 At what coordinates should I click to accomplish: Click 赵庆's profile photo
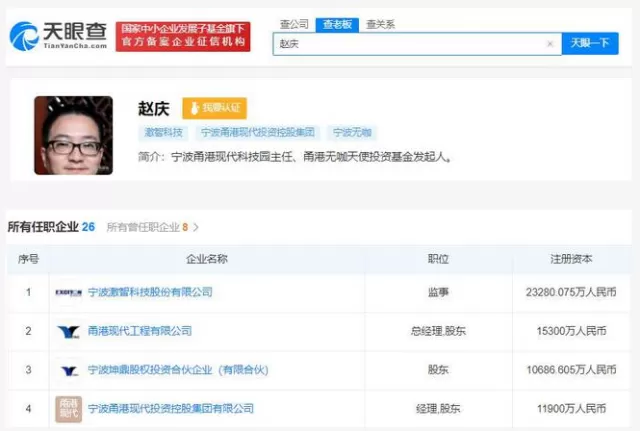coord(73,136)
